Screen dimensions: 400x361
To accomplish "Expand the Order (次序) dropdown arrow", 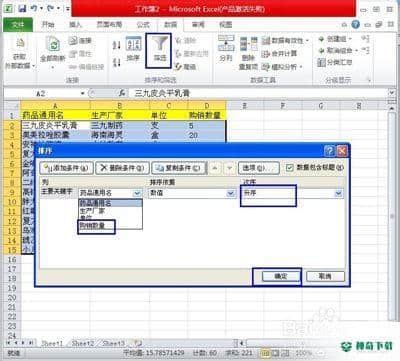I will [x=338, y=193].
